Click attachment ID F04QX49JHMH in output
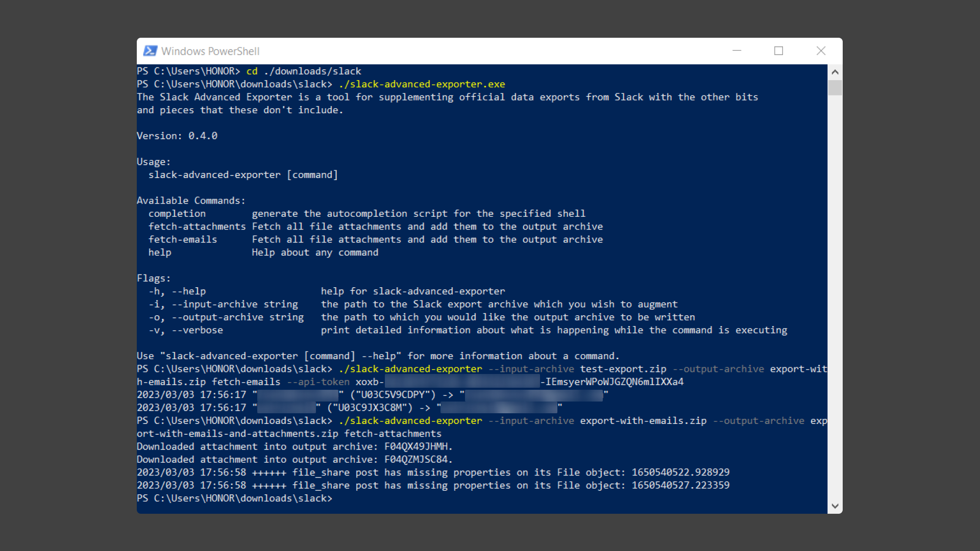The height and width of the screenshot is (551, 980). 416,447
